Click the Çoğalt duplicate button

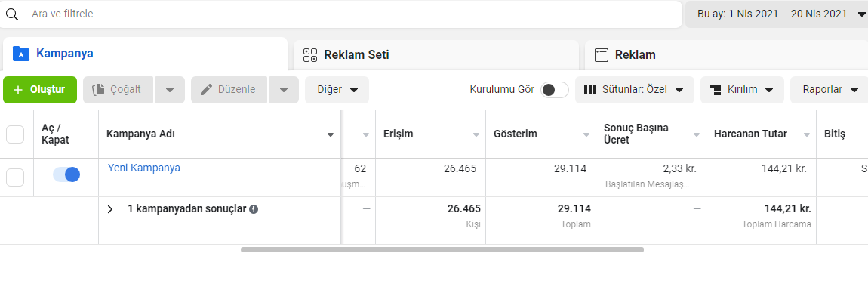(x=118, y=90)
